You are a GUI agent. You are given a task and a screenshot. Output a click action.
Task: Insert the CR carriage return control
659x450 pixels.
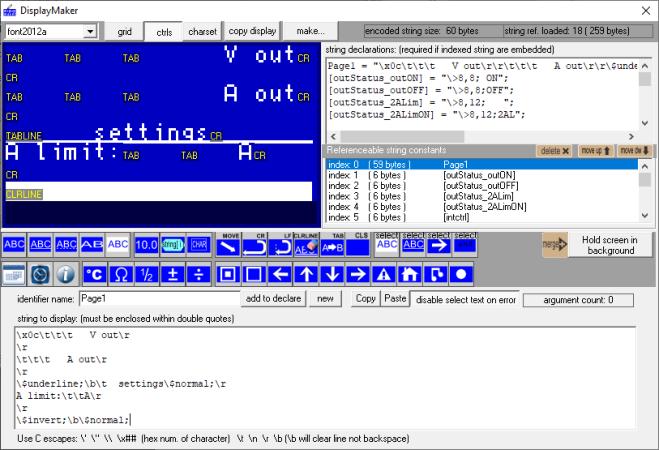254,245
